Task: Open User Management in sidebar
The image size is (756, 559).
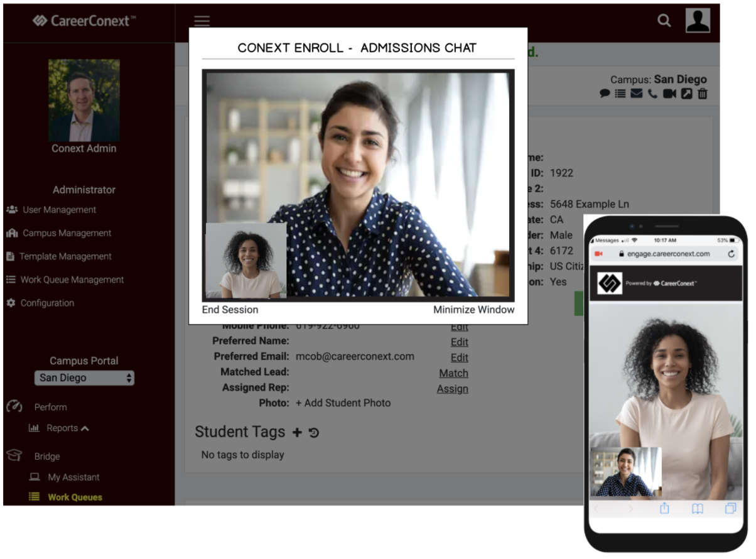Action: [x=59, y=210]
